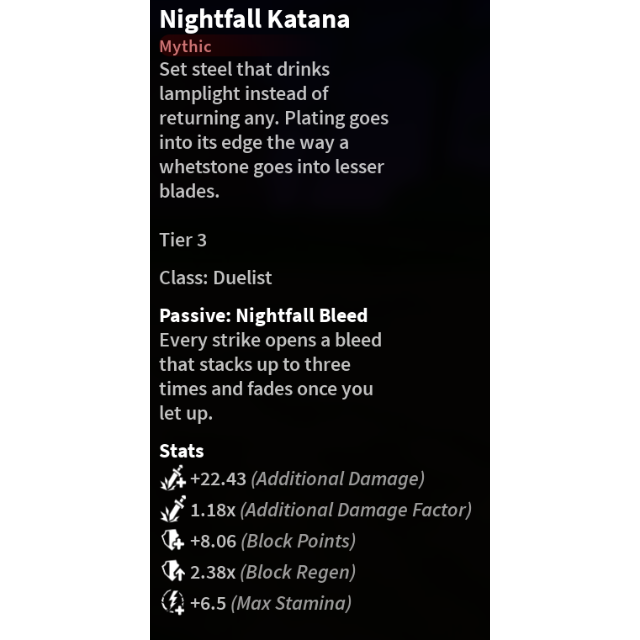
Task: Click the Class: Duelist line
Action: [216, 278]
